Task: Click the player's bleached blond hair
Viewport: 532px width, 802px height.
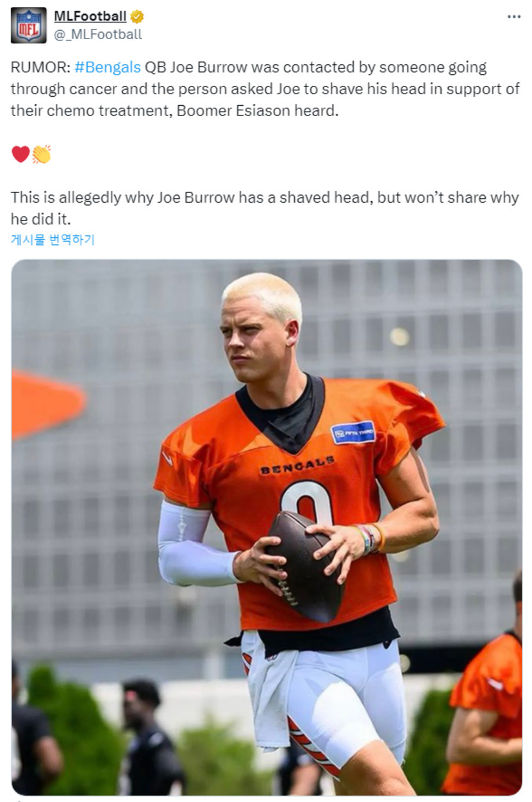Action: pyautogui.click(x=263, y=296)
